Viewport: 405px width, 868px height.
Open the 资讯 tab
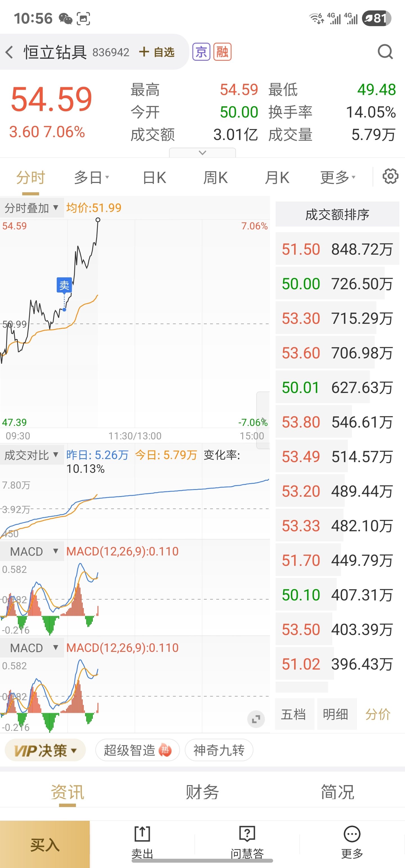(x=67, y=792)
